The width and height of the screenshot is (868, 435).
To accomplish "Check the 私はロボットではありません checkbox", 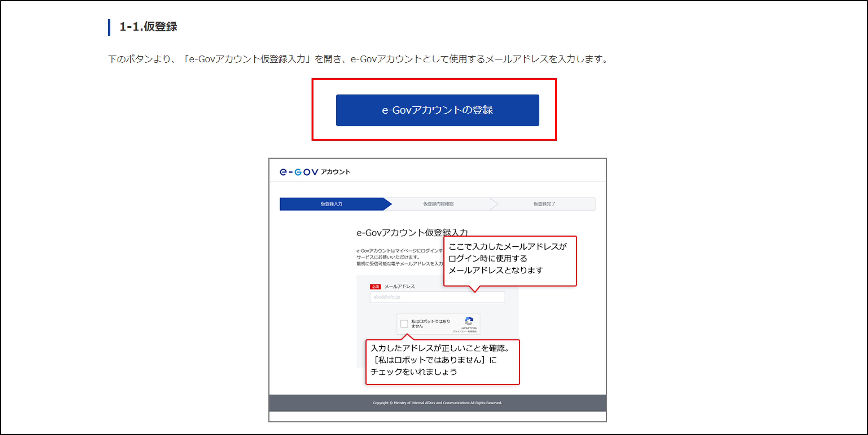I will point(404,324).
